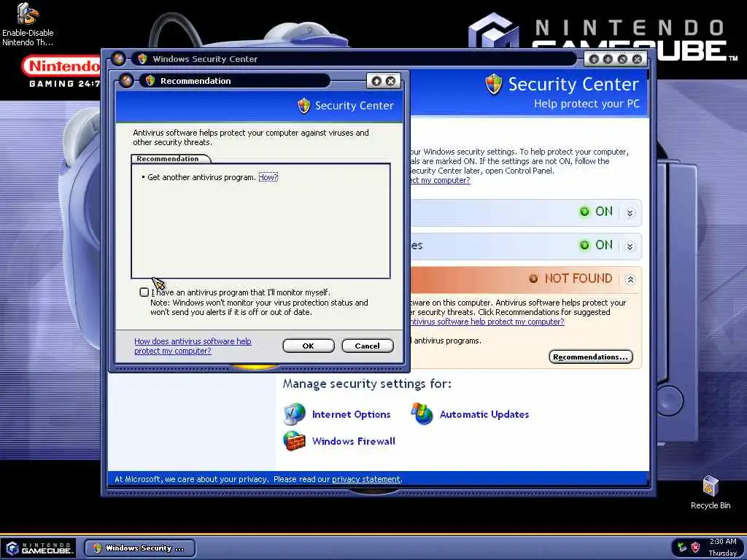Screen dimensions: 747x560
Task: Click first button in Security Center title bar controls
Action: pos(594,59)
